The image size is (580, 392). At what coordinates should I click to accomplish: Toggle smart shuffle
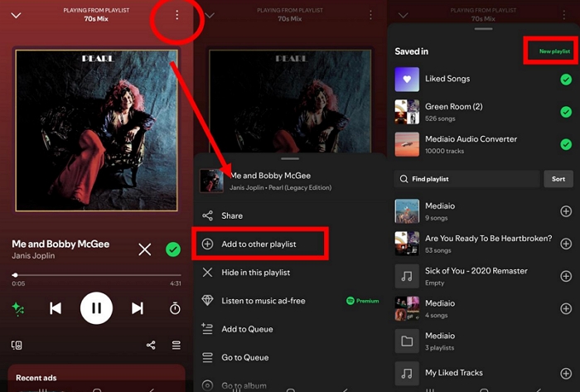pyautogui.click(x=18, y=308)
